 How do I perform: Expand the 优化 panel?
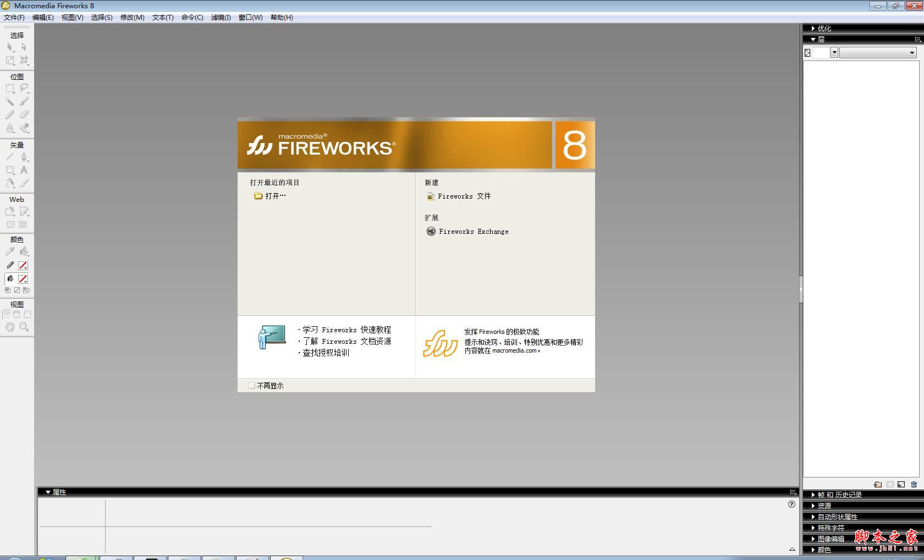(x=813, y=28)
